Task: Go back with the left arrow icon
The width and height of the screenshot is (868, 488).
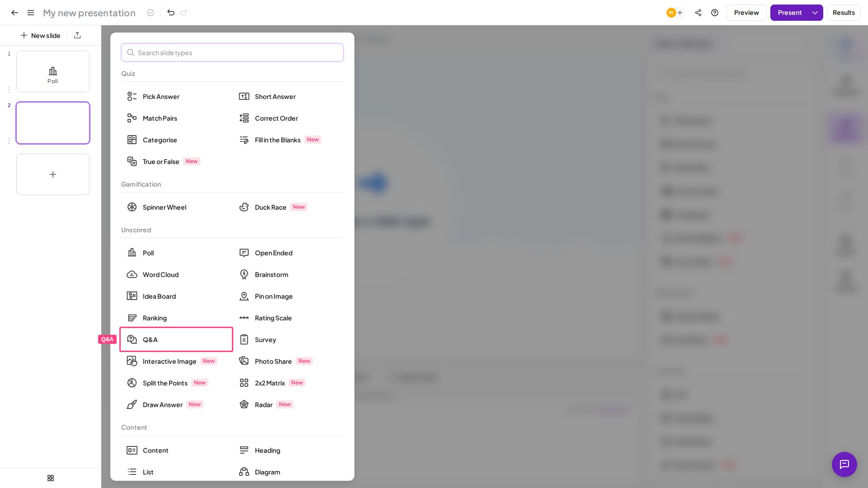Action: pyautogui.click(x=14, y=13)
